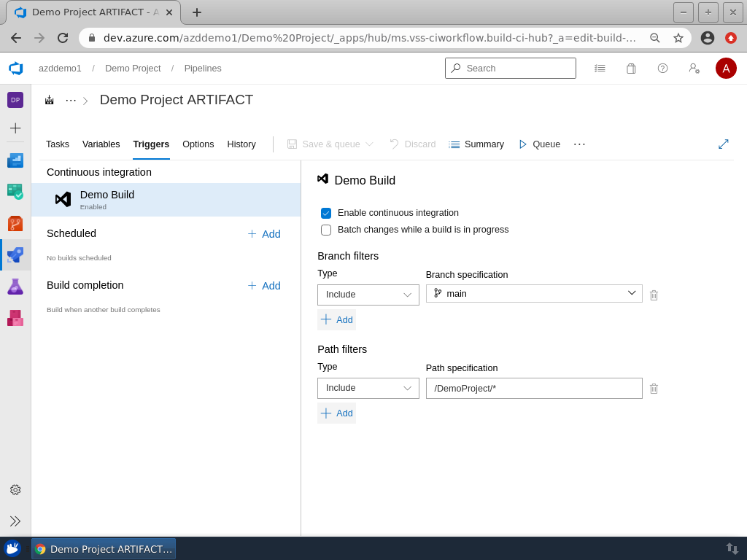Screen dimensions: 747x560
Task: Open the Demo Project DP avatar
Action: pos(15,100)
